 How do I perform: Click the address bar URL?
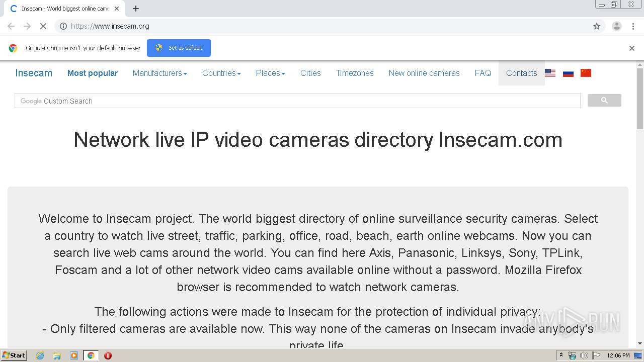(110, 26)
